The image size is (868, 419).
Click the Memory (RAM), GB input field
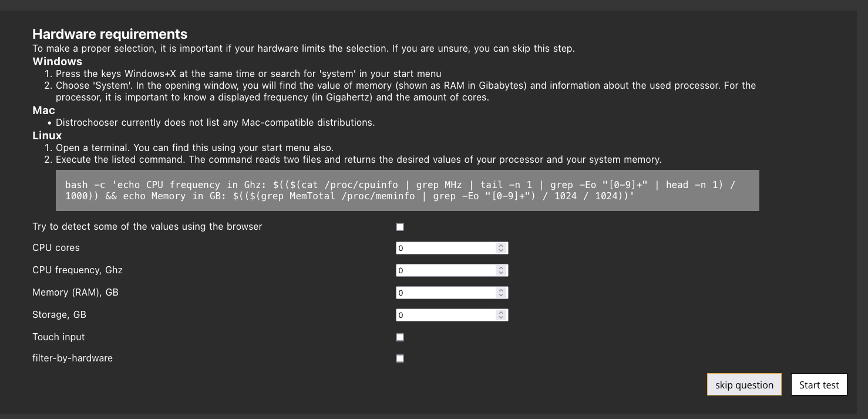[x=445, y=293]
